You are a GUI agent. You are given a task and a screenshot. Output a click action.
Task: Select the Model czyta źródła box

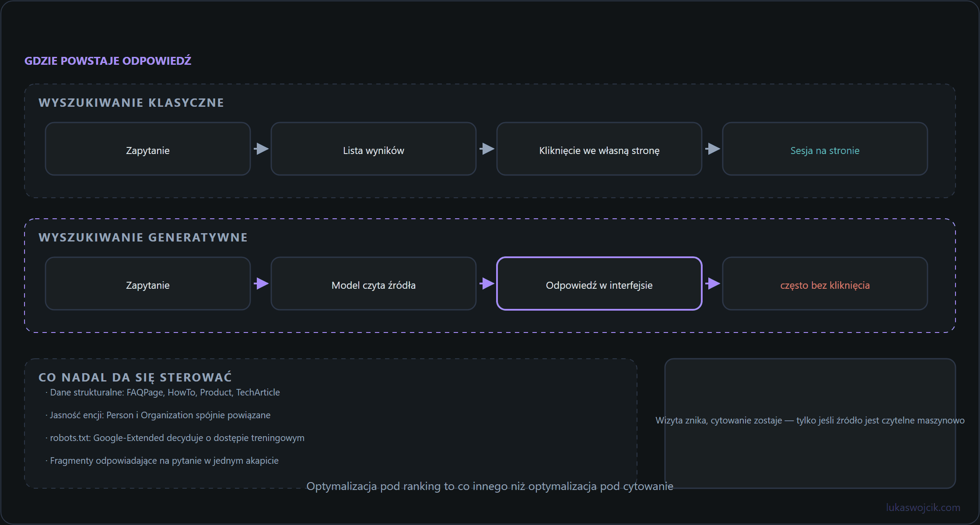click(374, 283)
